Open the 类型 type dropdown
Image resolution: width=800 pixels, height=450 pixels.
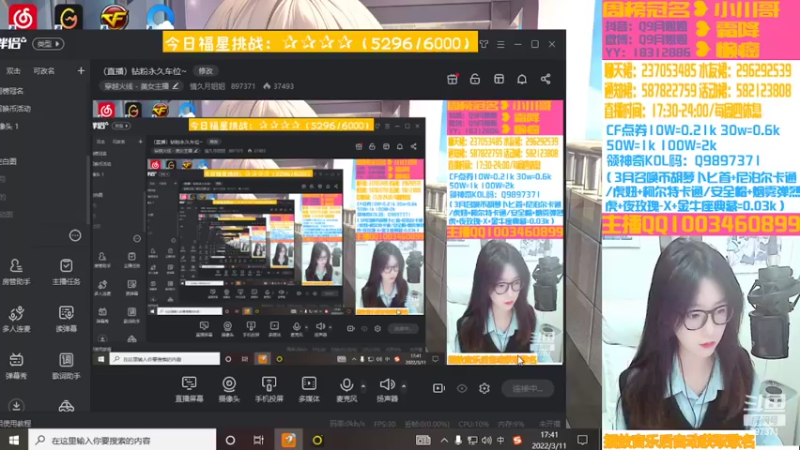tap(48, 44)
